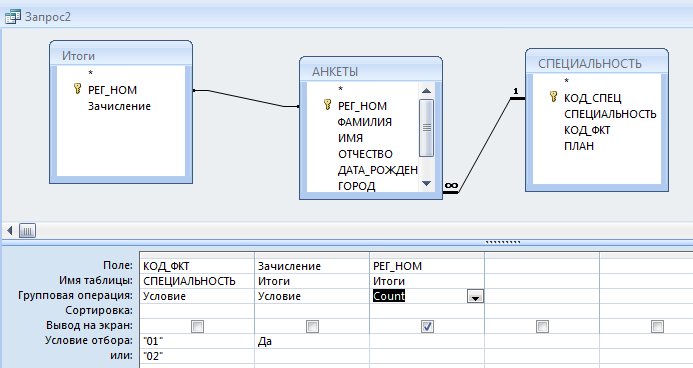693x368 pixels.
Task: Select ФАМИЛИЯ field in АНКЕТЫ
Action: click(365, 122)
